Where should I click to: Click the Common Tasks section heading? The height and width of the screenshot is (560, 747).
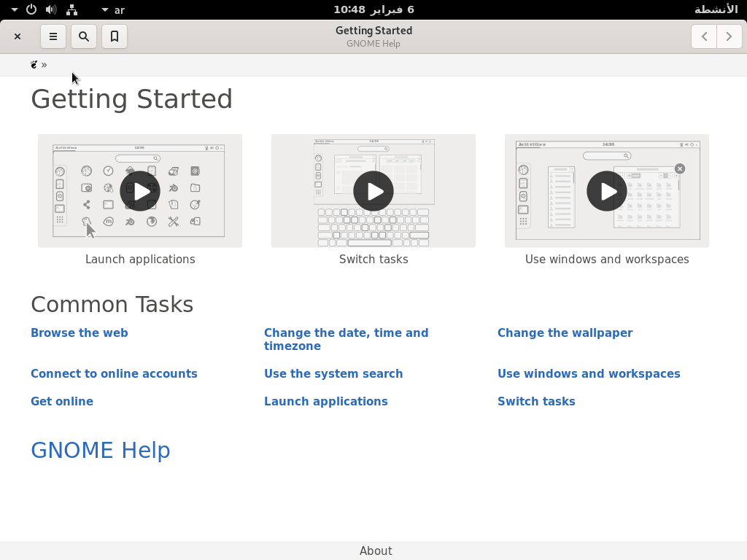pos(112,304)
